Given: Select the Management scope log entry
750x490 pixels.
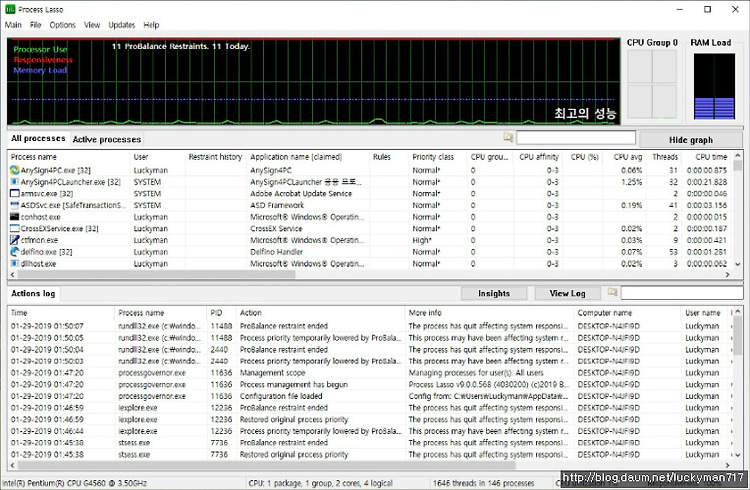Looking at the screenshot, I should click(x=370, y=373).
